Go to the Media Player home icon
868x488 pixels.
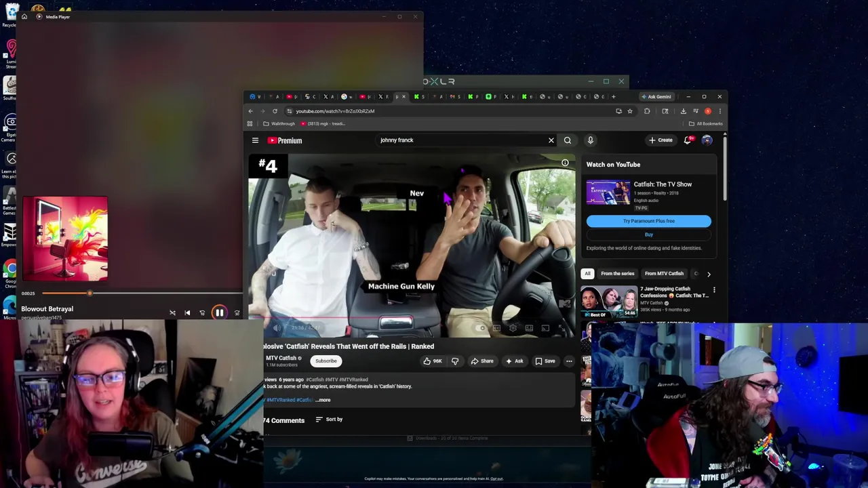click(24, 16)
